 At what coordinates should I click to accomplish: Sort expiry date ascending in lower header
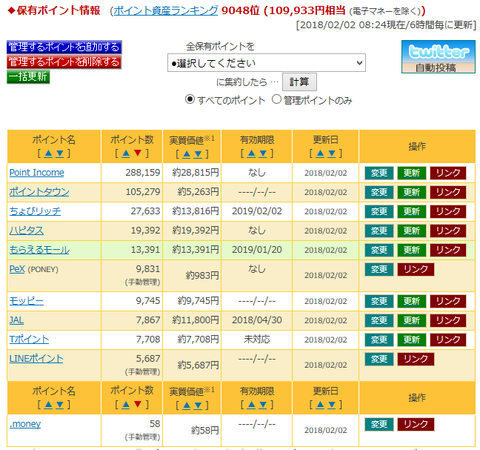pyautogui.click(x=251, y=405)
